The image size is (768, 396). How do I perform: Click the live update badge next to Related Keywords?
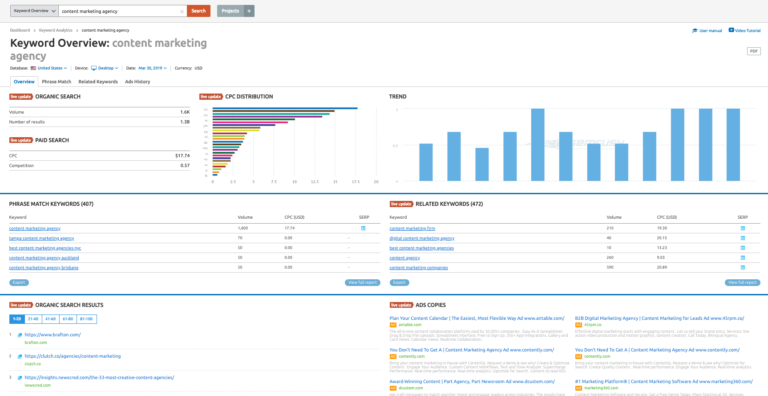[x=402, y=204]
